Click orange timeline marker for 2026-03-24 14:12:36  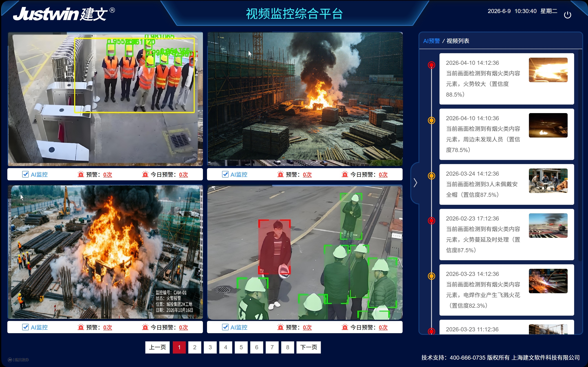[x=431, y=176]
